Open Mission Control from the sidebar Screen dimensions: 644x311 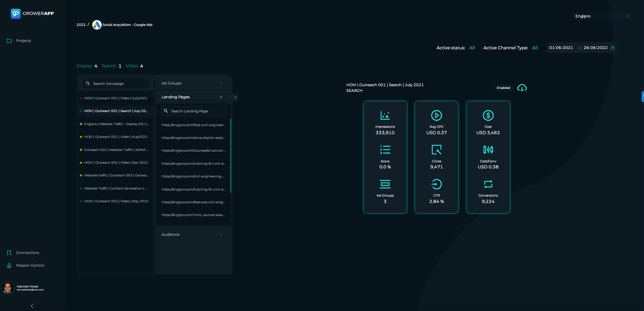30,265
